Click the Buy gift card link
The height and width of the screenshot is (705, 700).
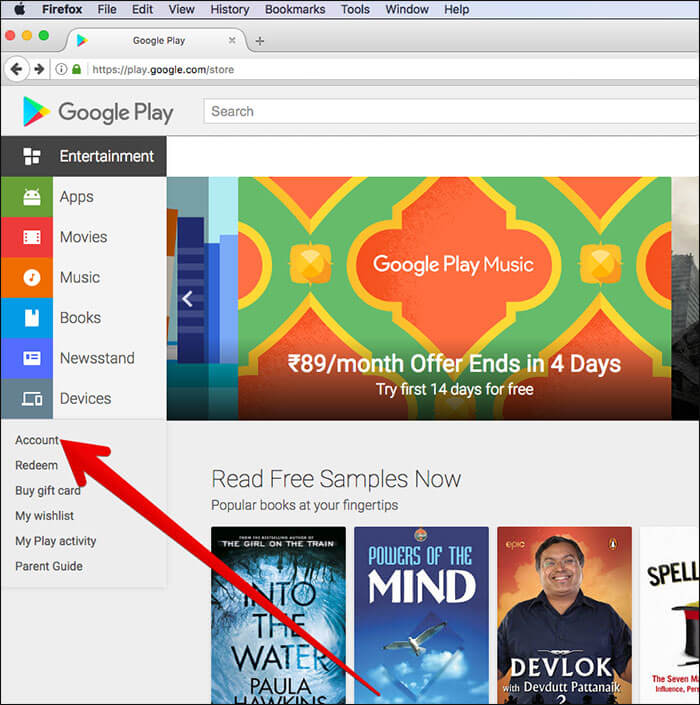pyautogui.click(x=48, y=490)
